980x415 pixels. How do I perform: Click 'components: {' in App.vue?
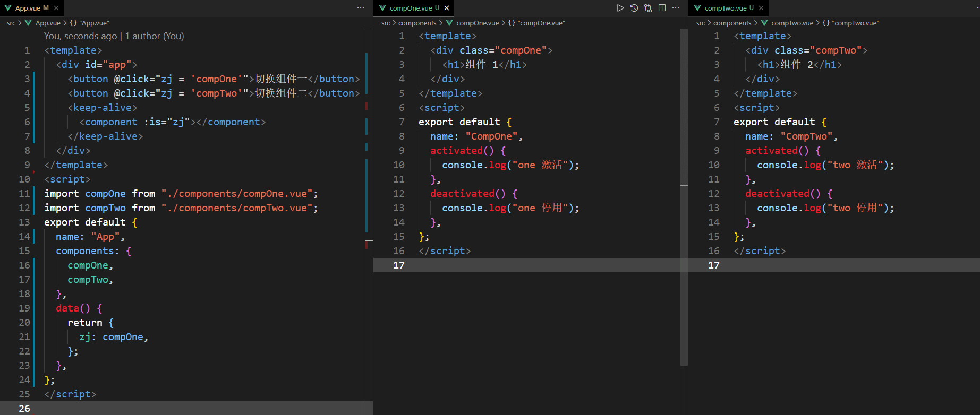point(93,251)
